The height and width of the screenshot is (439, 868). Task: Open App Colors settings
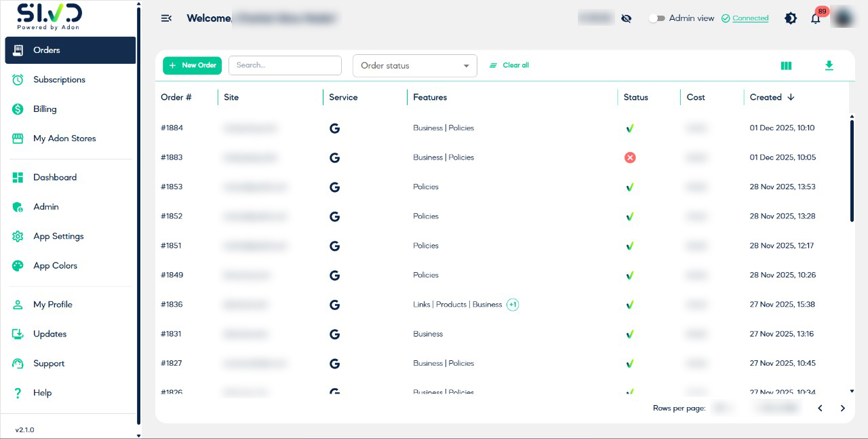pos(55,266)
